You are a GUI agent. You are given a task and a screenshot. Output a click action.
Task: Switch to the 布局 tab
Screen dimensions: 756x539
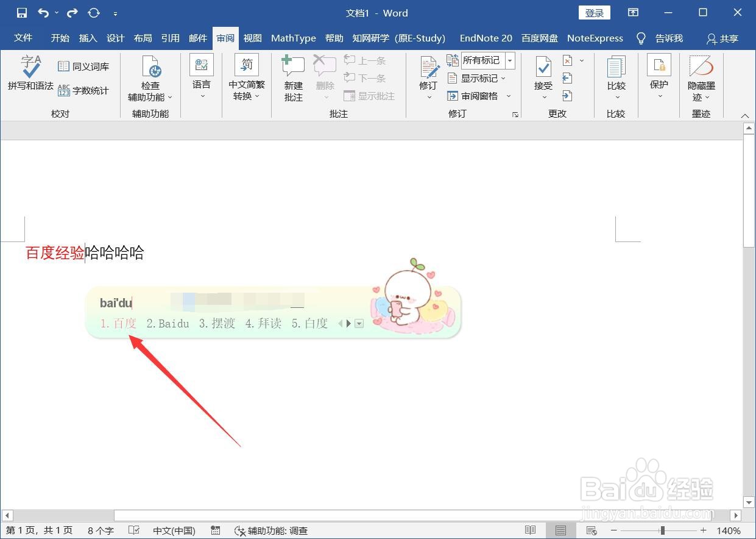click(x=143, y=38)
